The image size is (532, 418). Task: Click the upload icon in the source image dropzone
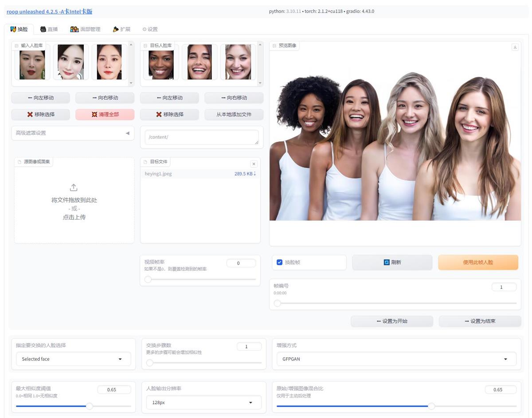(x=74, y=188)
